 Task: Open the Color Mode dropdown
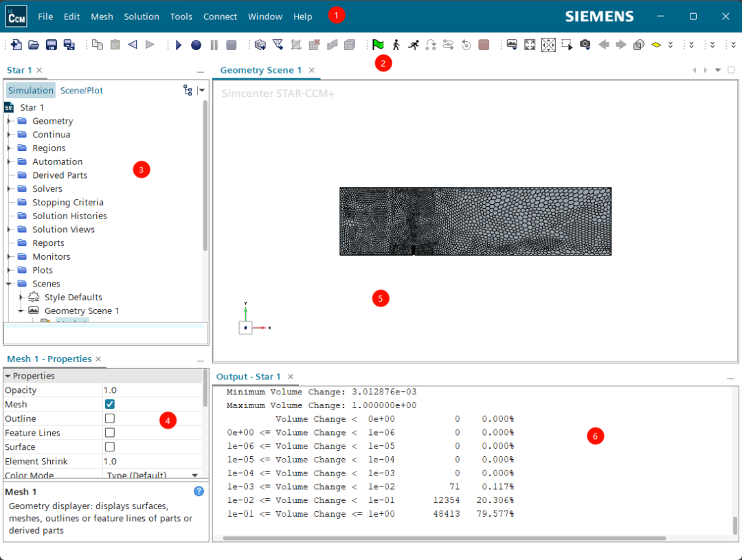click(x=194, y=475)
